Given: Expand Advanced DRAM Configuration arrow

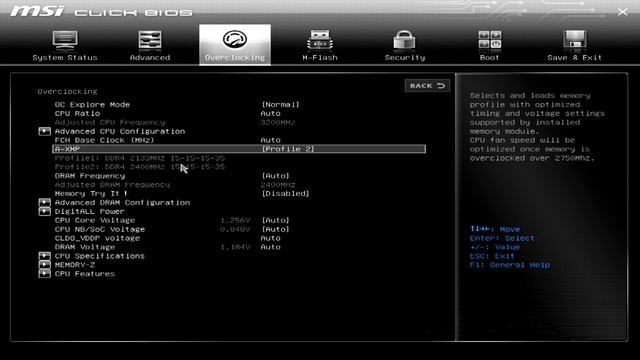Looking at the screenshot, I should (44, 202).
